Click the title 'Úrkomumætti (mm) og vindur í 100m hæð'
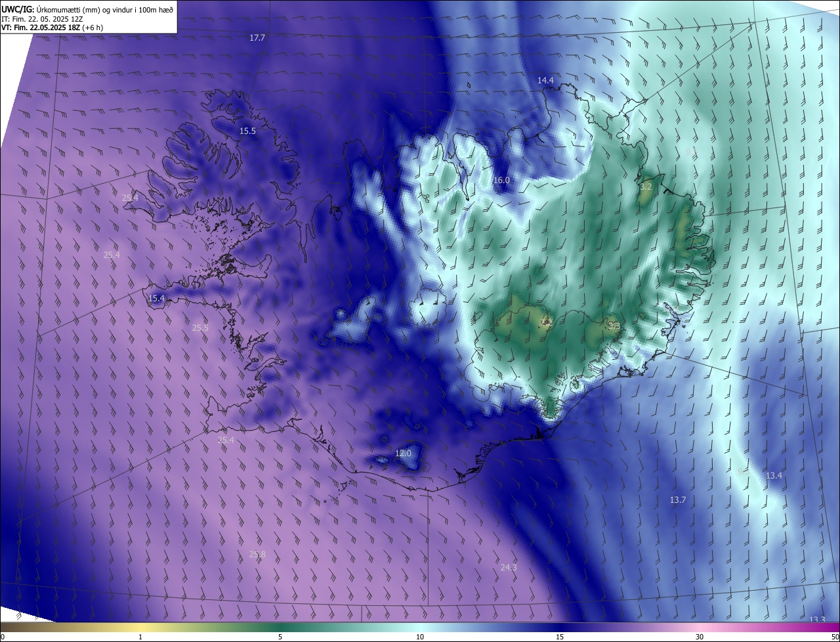Screen dimensions: 840x642 point(104,9)
